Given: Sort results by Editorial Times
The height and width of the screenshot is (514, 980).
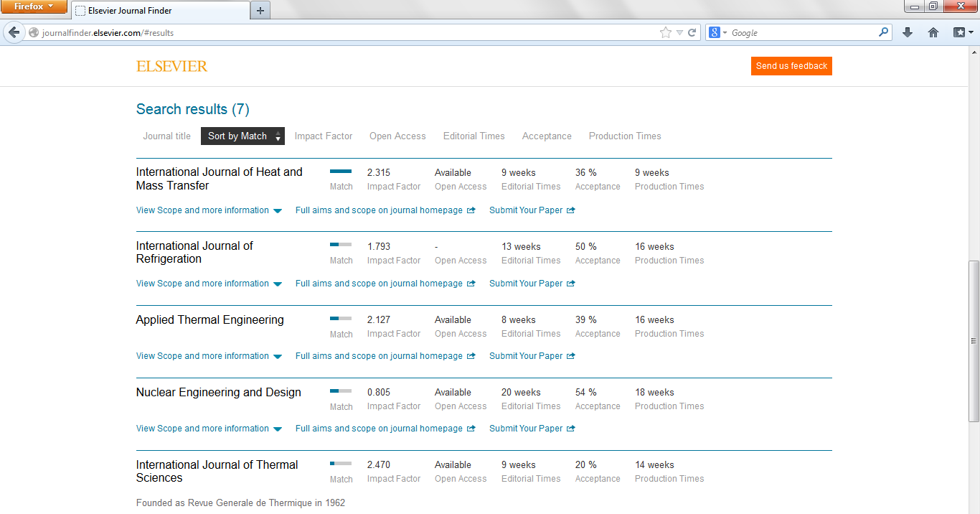Looking at the screenshot, I should (x=474, y=136).
